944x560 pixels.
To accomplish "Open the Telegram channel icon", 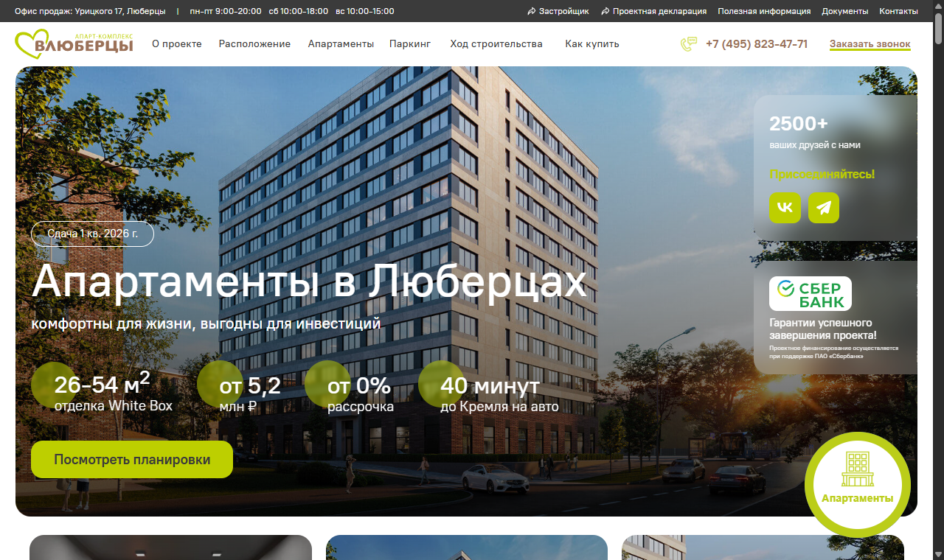I will tap(823, 207).
